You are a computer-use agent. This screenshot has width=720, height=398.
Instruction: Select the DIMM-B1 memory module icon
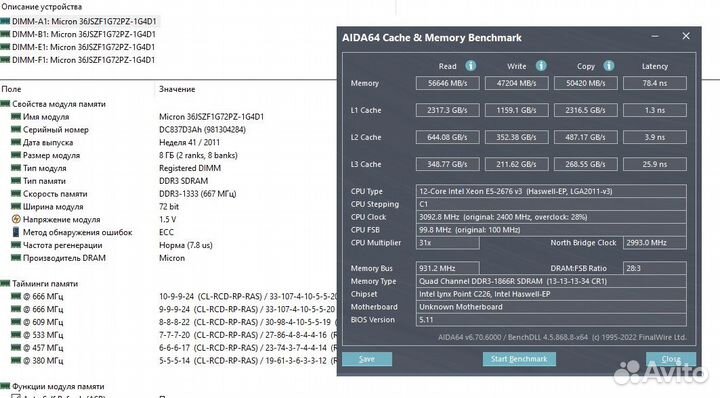[6, 34]
